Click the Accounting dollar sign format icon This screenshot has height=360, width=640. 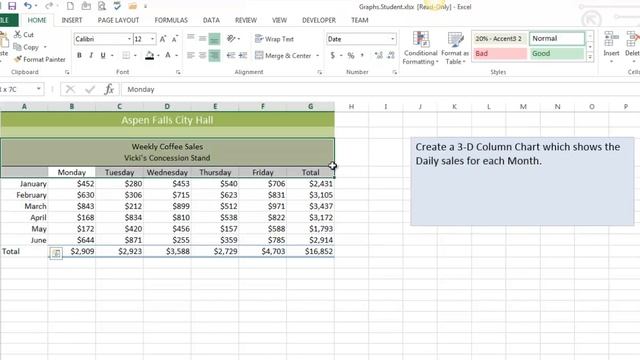coord(333,55)
